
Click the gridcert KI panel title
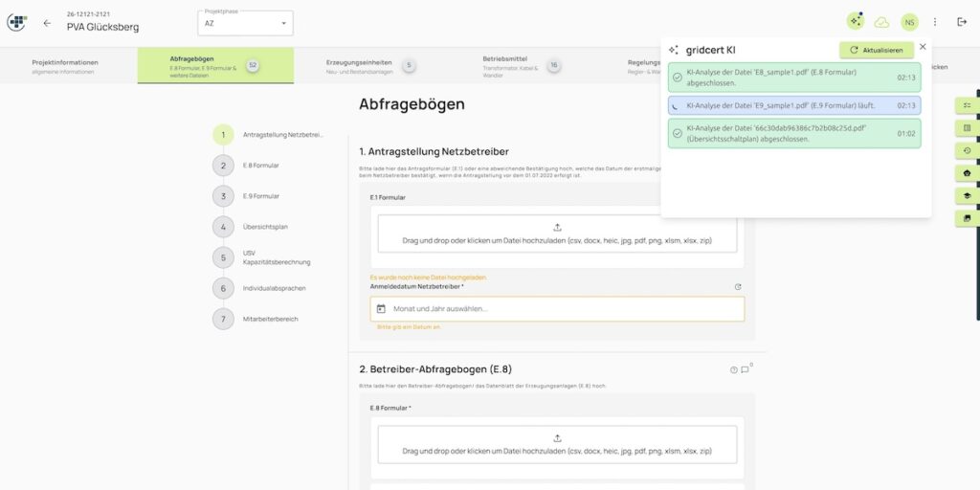[x=712, y=50]
